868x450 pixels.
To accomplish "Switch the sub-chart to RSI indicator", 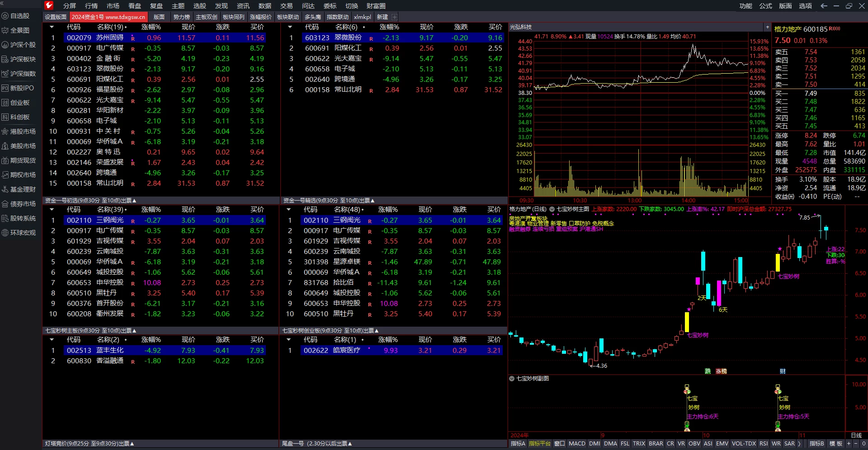I will coord(764,444).
